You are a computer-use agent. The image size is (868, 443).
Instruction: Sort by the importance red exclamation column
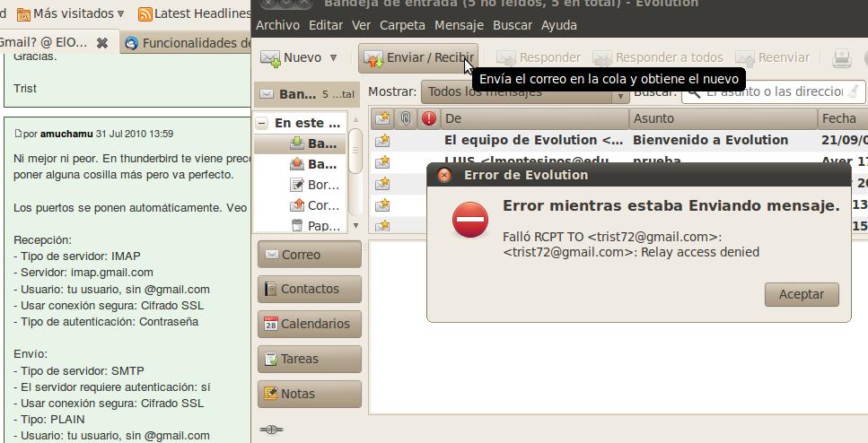pos(429,118)
